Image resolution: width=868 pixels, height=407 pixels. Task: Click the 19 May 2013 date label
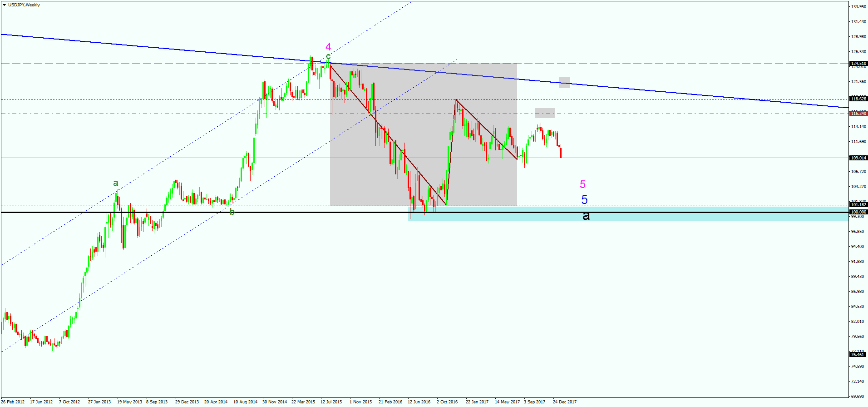click(129, 402)
